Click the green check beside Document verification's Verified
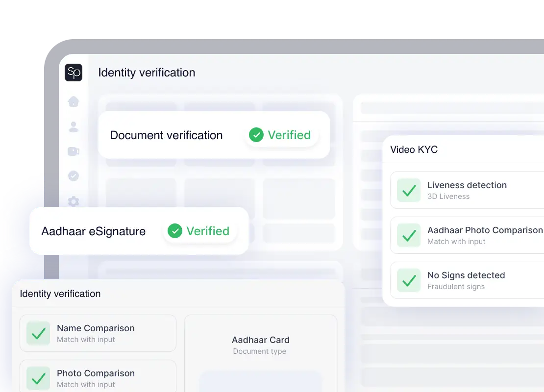Screen dimensions: 544x392 (x=256, y=135)
